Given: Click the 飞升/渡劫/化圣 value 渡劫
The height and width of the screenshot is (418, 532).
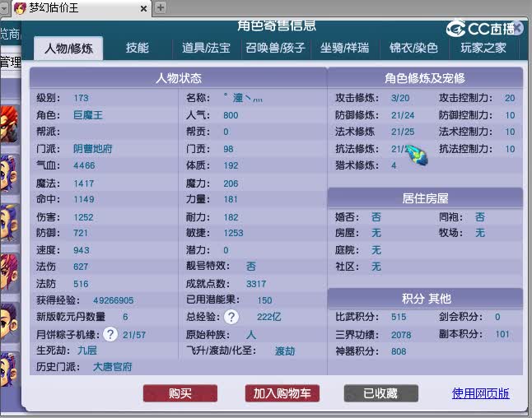Looking at the screenshot, I should pos(285,351).
